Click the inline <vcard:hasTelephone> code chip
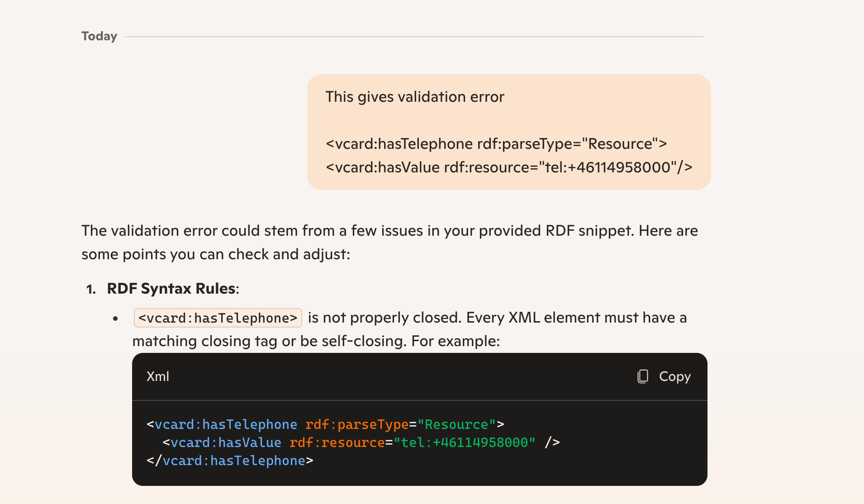864x504 pixels. tap(218, 318)
